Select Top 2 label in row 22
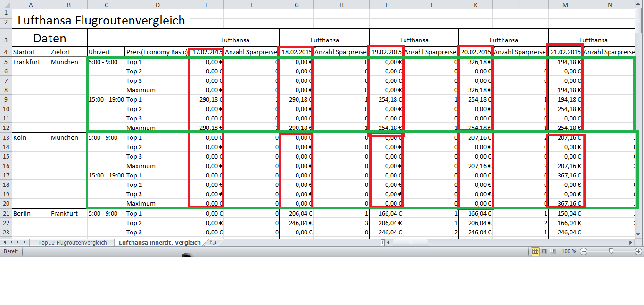Image resolution: width=644 pixels, height=305 pixels. click(157, 223)
